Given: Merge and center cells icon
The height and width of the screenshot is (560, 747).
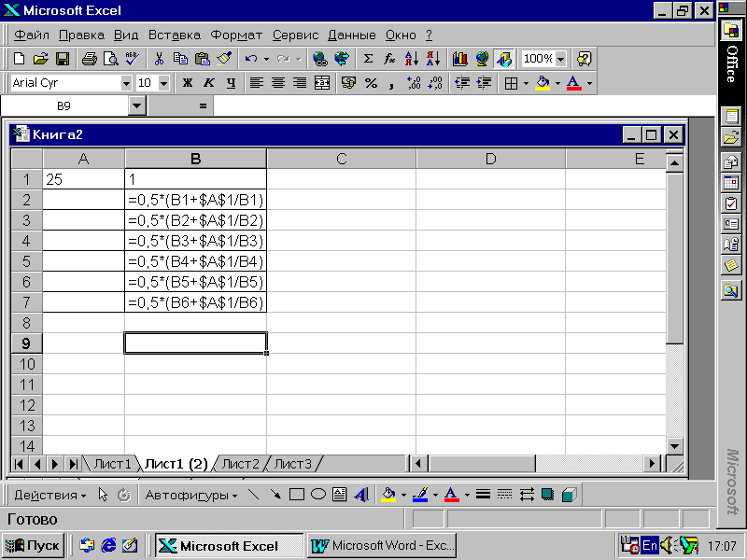Looking at the screenshot, I should 322,83.
